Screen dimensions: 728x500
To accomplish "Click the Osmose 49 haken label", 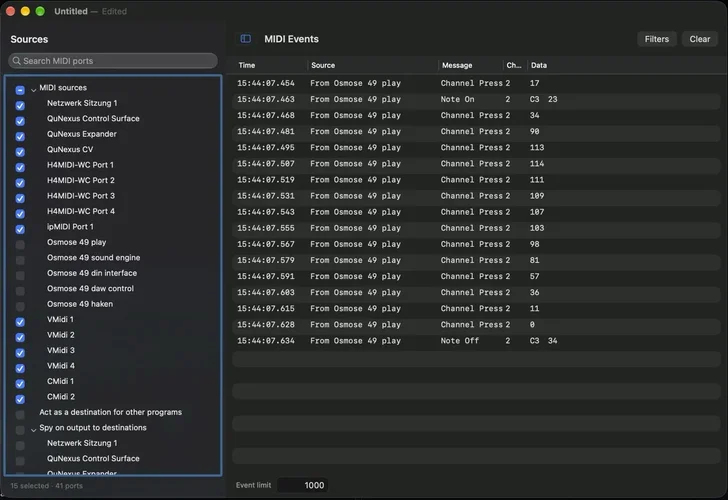I will [80, 304].
